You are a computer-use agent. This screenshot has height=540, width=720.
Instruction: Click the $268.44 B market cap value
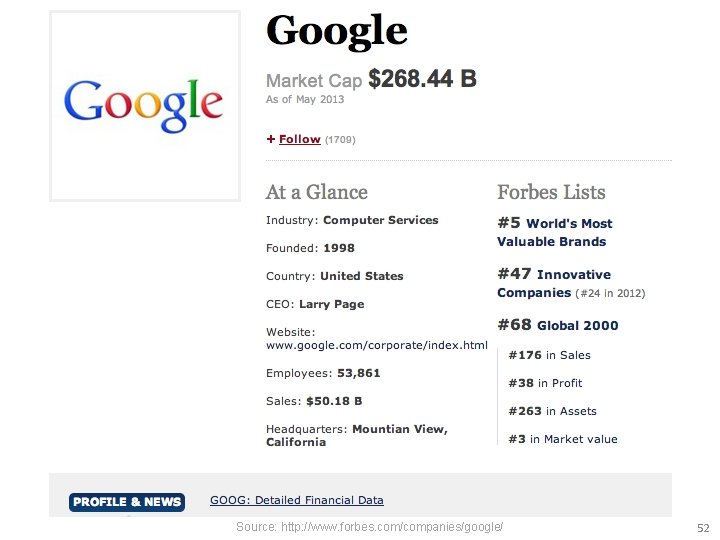click(x=422, y=79)
